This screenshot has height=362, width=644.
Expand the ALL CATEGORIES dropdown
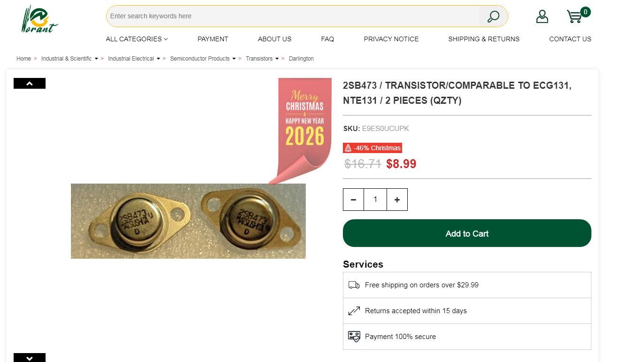[x=137, y=39]
